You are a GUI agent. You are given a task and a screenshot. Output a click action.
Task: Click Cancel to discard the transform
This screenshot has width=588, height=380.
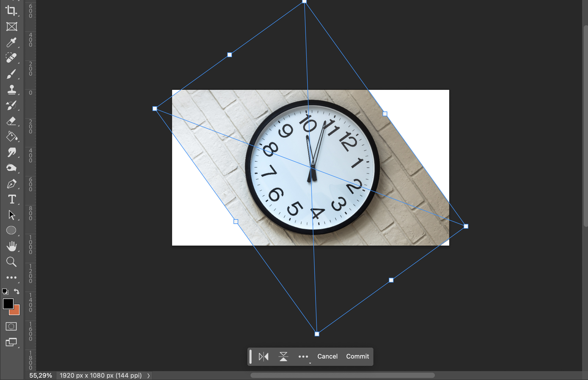pyautogui.click(x=327, y=357)
